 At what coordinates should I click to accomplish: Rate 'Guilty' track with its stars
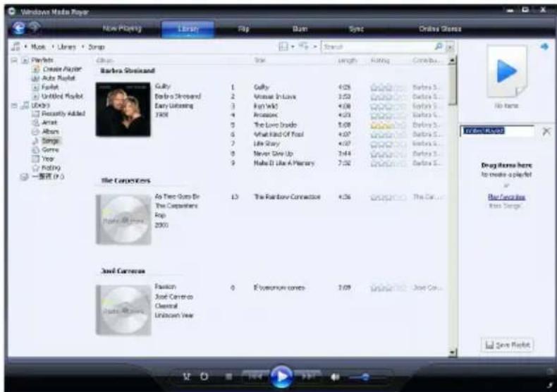[x=388, y=87]
